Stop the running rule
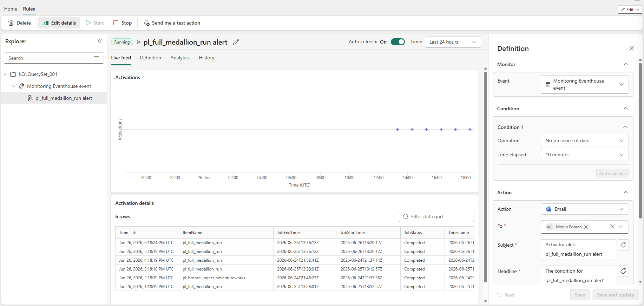644x306 pixels. click(x=123, y=23)
